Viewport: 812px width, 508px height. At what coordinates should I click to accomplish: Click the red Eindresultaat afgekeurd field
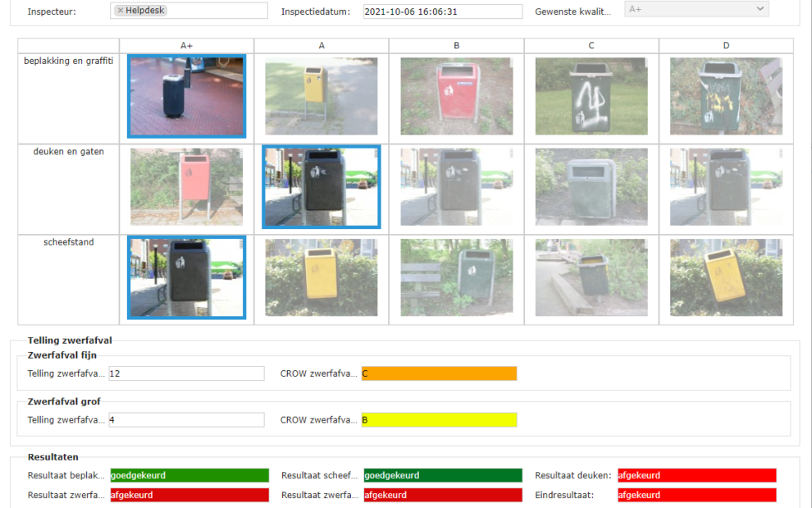click(696, 495)
